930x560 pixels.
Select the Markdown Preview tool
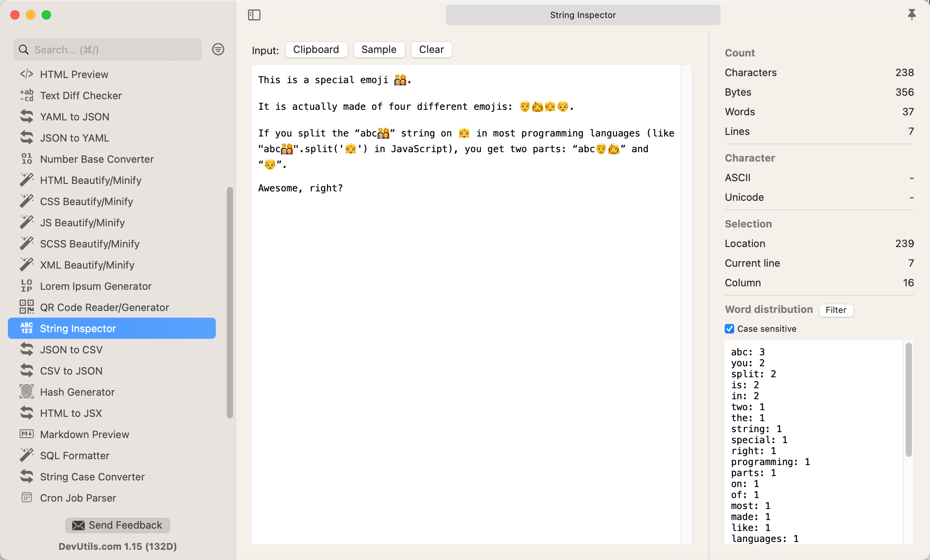(x=84, y=434)
